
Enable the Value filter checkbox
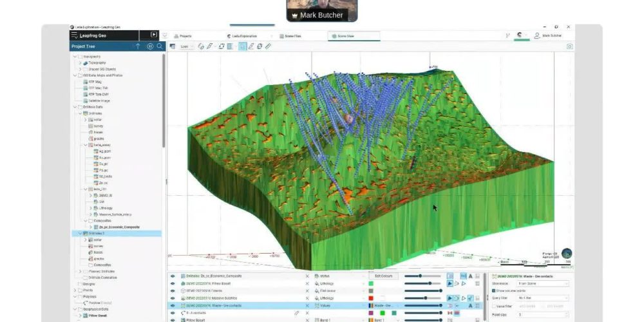click(494, 306)
